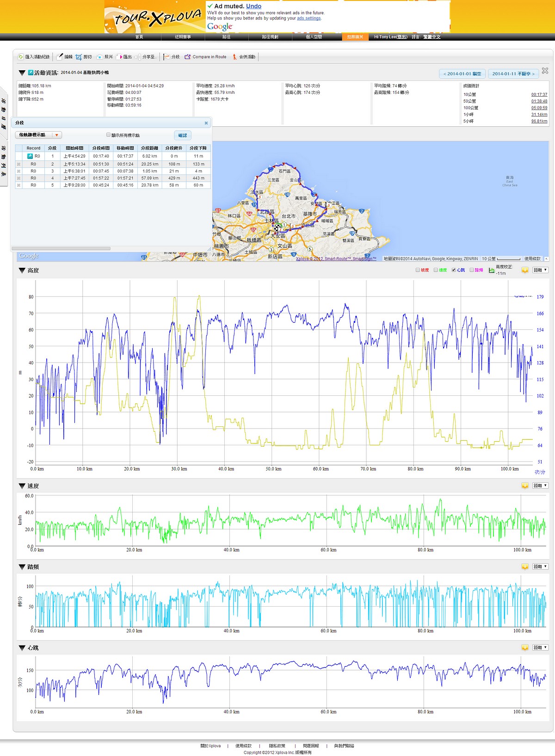Open the 距離 dropdown in 高度 chart
This screenshot has height=756, width=555.
540,270
